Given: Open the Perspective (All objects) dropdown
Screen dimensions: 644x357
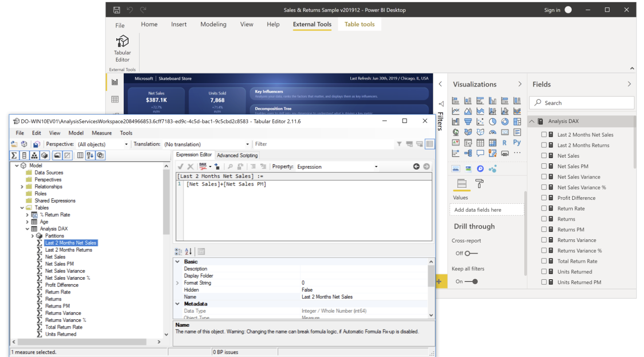Looking at the screenshot, I should [126, 144].
